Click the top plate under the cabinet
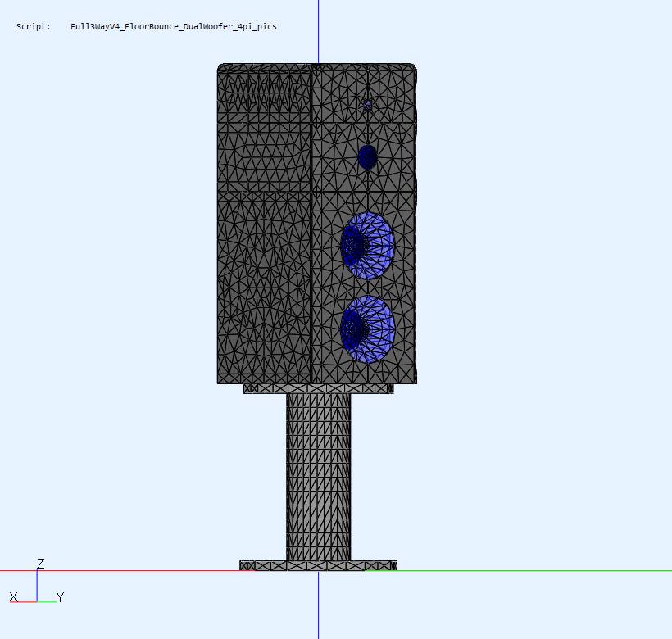This screenshot has width=672, height=639. (319, 388)
